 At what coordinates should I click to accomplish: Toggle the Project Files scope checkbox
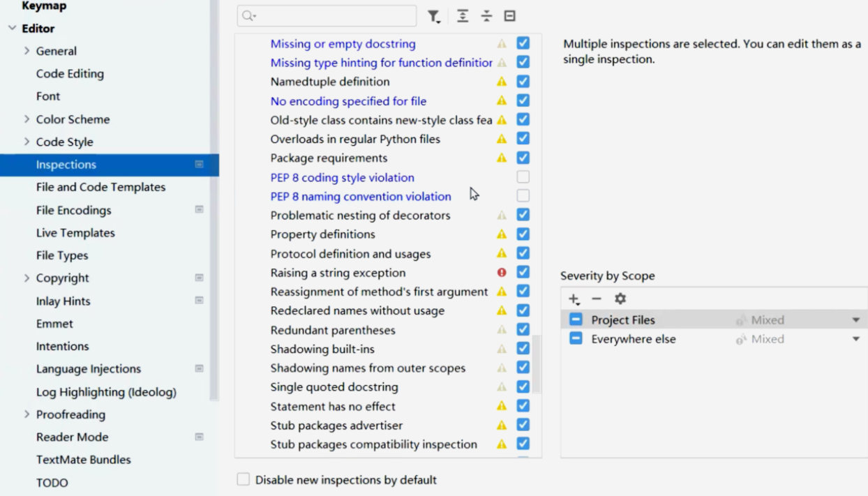pos(576,320)
